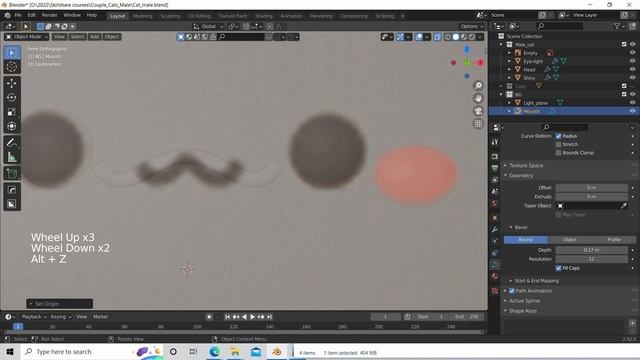
Task: Open Global transform orientation dropdown
Action: click(208, 26)
